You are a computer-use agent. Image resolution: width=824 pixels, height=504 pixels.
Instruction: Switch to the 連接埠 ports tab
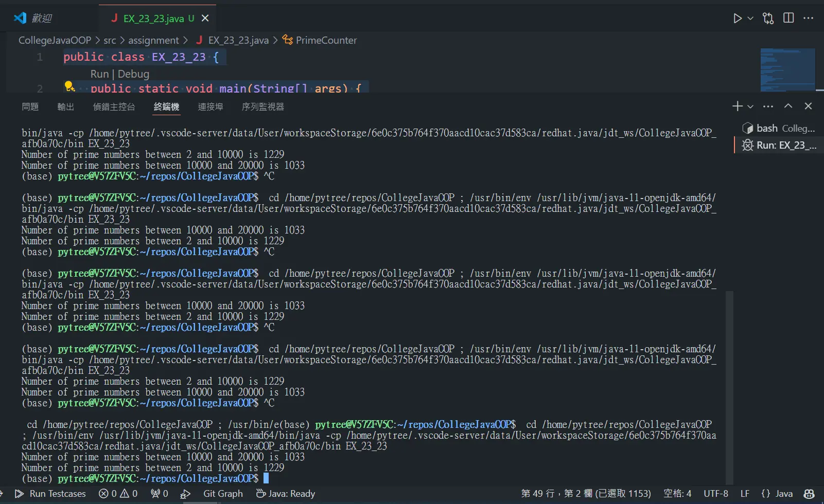coord(211,106)
